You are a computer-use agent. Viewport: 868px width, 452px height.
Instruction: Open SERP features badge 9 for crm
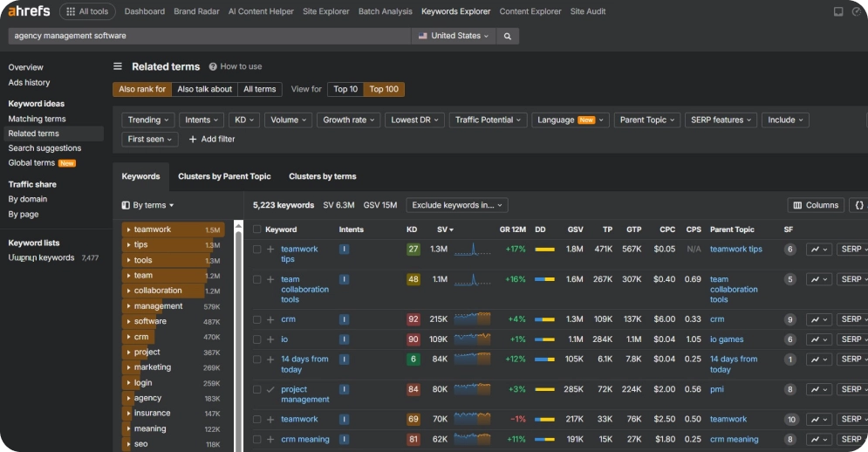790,319
